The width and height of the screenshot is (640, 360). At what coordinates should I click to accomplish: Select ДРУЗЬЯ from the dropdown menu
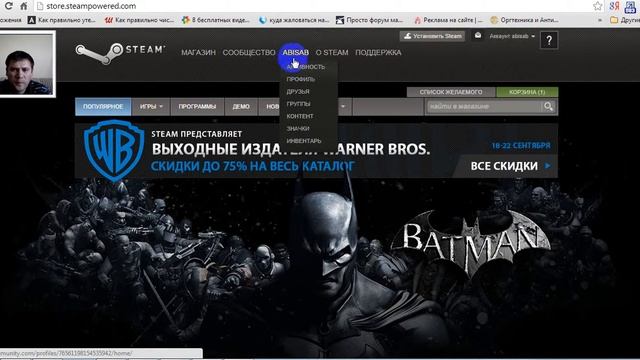point(298,91)
